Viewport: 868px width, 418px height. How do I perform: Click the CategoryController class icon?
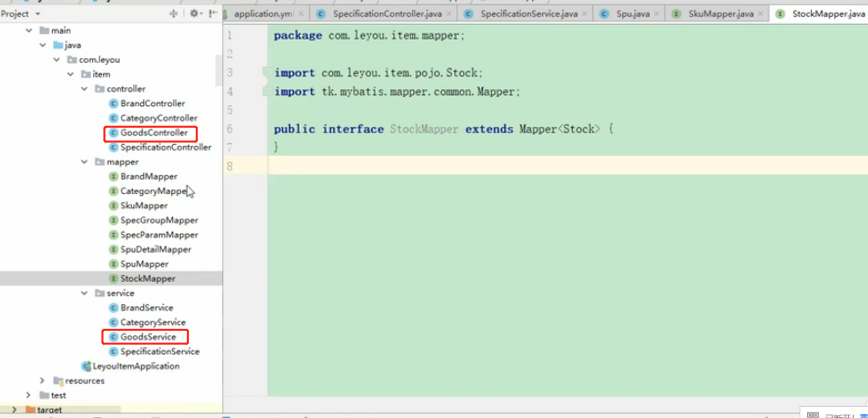pos(114,118)
